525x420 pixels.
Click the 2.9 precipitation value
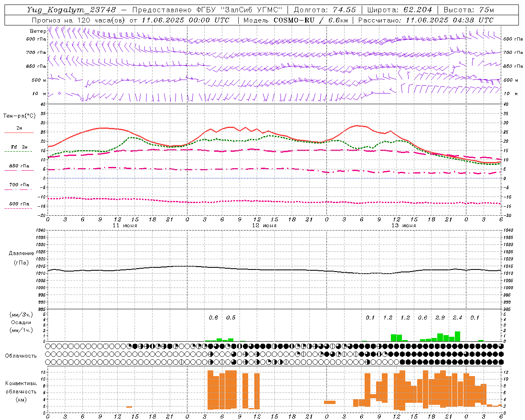pos(440,318)
